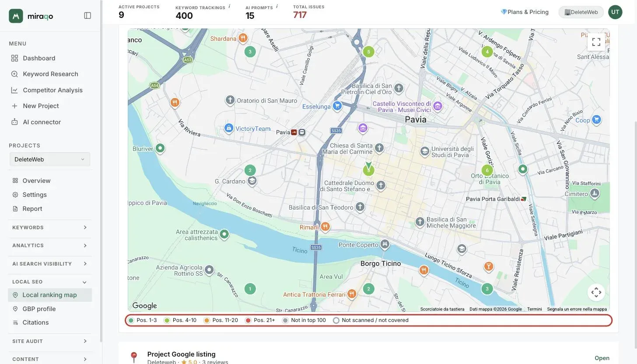Image resolution: width=637 pixels, height=364 pixels.
Task: Open the DeleteWeb project dropdown
Action: pyautogui.click(x=50, y=159)
